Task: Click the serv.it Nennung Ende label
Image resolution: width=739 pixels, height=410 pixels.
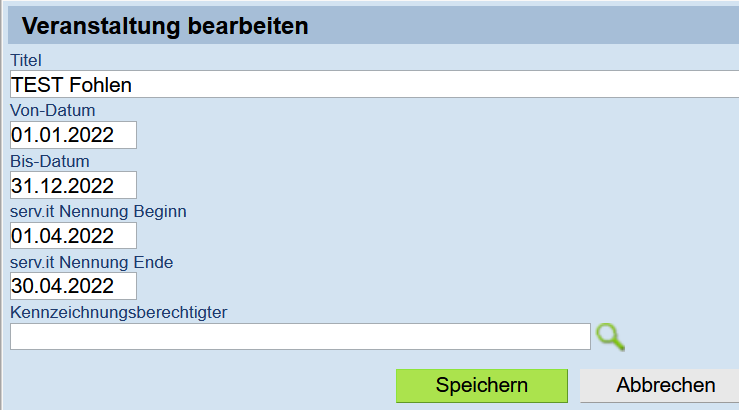Action: tap(92, 262)
